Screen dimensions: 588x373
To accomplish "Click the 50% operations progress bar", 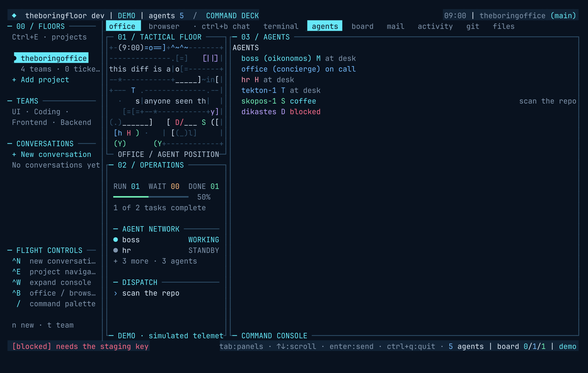I will (x=151, y=197).
